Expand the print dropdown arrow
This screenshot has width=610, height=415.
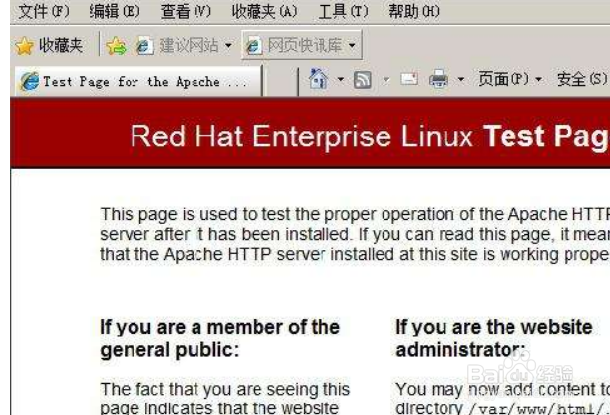[461, 80]
